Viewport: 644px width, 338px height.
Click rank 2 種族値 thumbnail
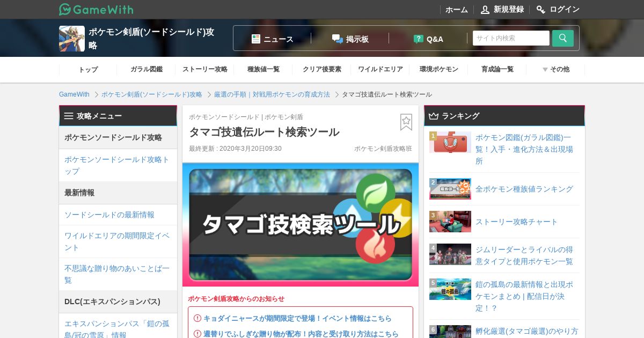click(450, 189)
